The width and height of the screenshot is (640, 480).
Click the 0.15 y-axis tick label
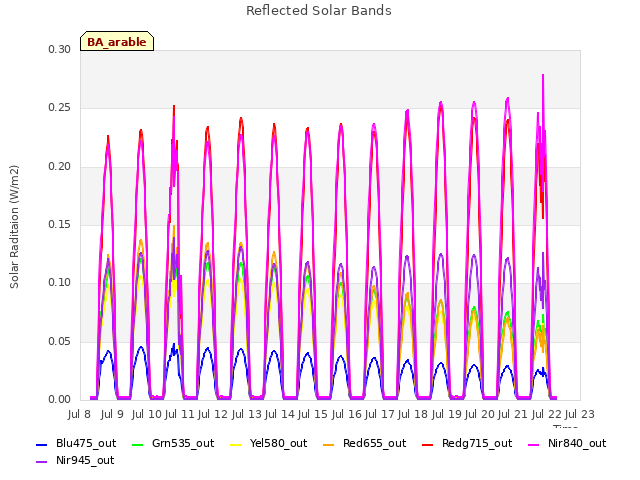tap(60, 224)
